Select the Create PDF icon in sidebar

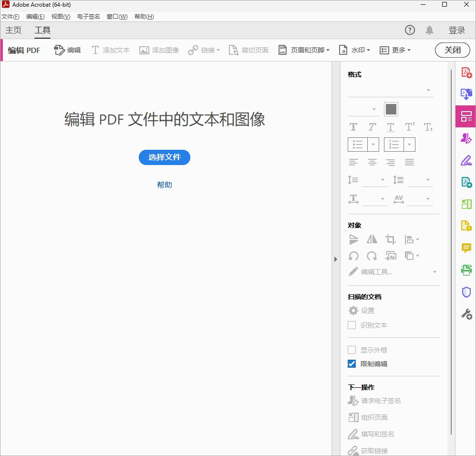point(466,73)
